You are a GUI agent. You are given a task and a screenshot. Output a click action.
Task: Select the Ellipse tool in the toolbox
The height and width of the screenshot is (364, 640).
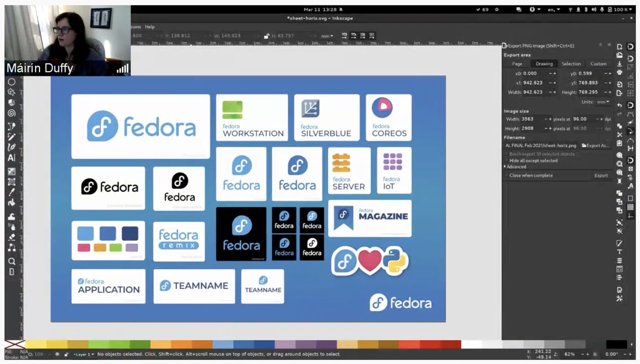11,81
